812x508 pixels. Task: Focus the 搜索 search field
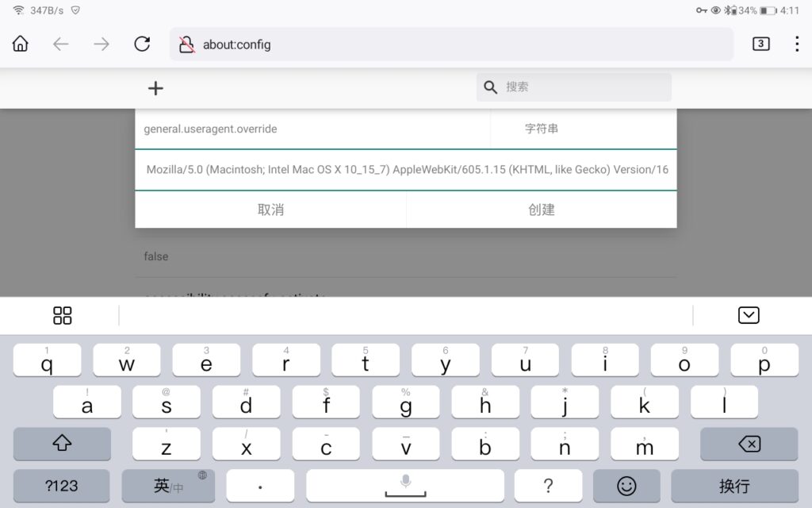[x=583, y=87]
